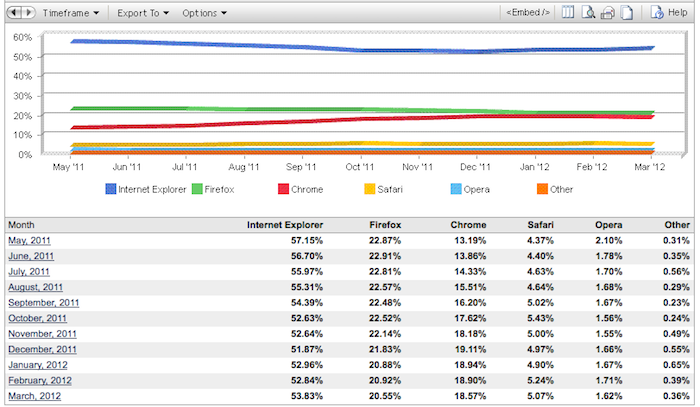Select the "22.91%" Firefox cell

(x=385, y=256)
